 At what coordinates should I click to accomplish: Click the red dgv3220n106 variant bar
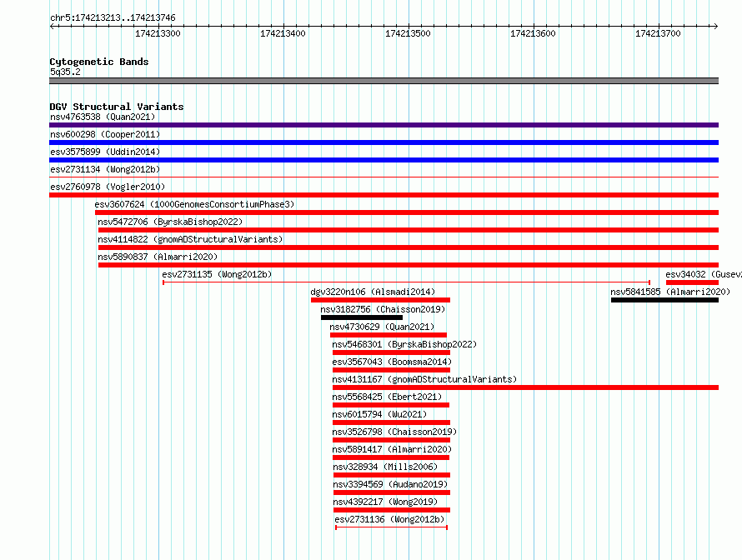[x=380, y=300]
